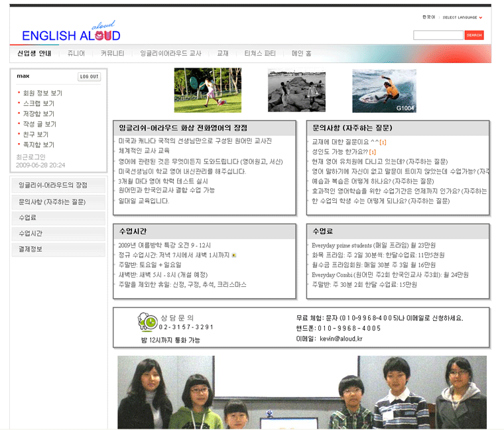
Task: Open question 교재에 대한 질문이요
Action: tap(346, 142)
